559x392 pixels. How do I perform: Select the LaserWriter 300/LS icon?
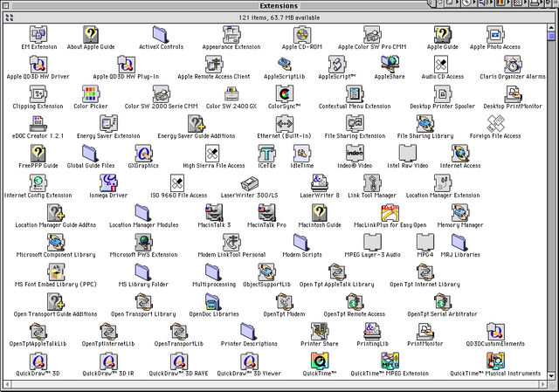point(249,182)
